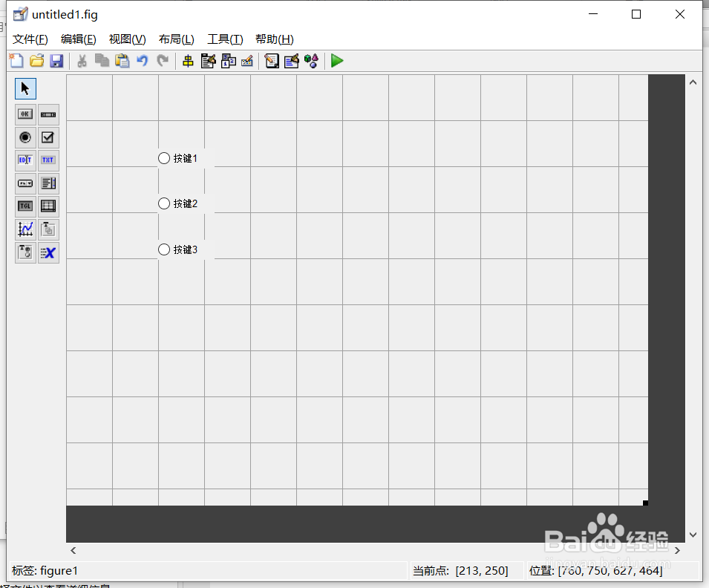Choose the Push Button component

point(25,114)
